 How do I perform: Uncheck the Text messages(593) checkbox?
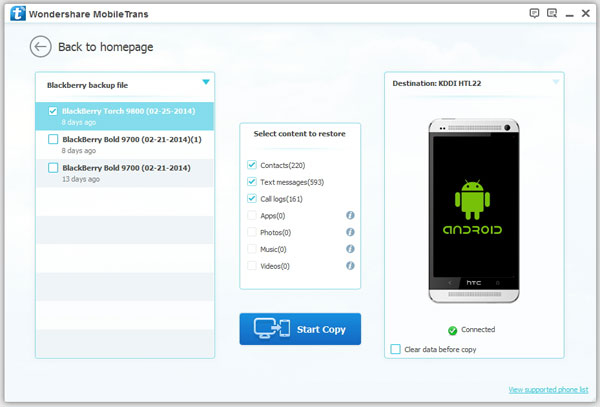click(x=252, y=182)
